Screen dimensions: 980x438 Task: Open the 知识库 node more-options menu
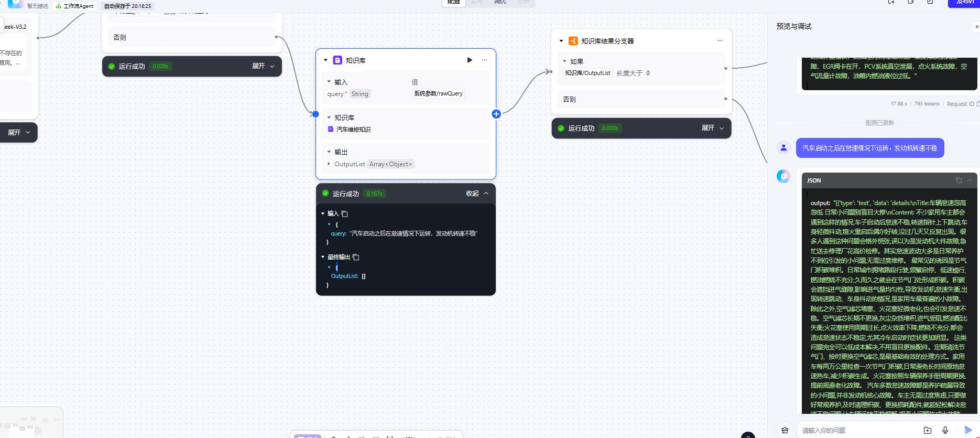[x=484, y=60]
